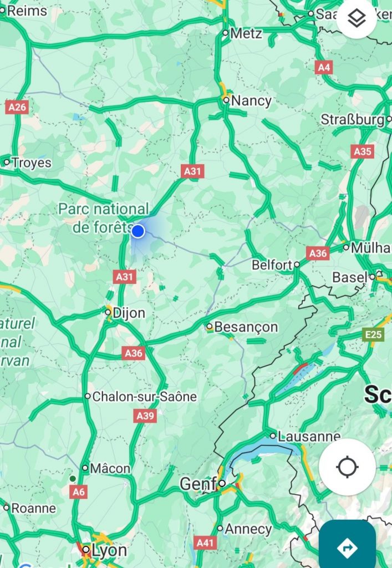392x568 pixels.
Task: Select the A35 road marker
Action: tap(362, 151)
